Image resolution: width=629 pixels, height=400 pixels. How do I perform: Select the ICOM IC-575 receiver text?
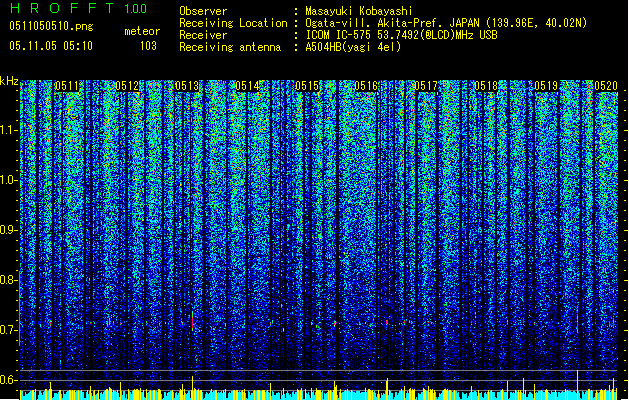coord(401,35)
